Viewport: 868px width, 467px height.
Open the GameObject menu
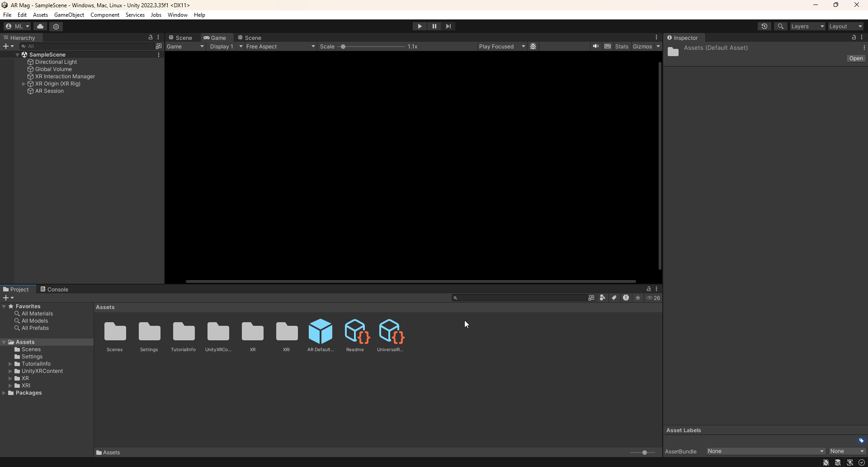[69, 14]
